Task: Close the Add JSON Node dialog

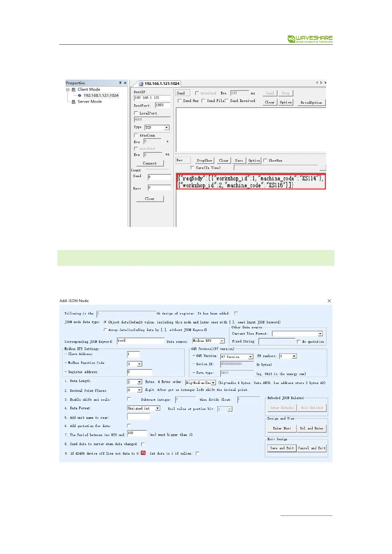Action: pyautogui.click(x=329, y=301)
